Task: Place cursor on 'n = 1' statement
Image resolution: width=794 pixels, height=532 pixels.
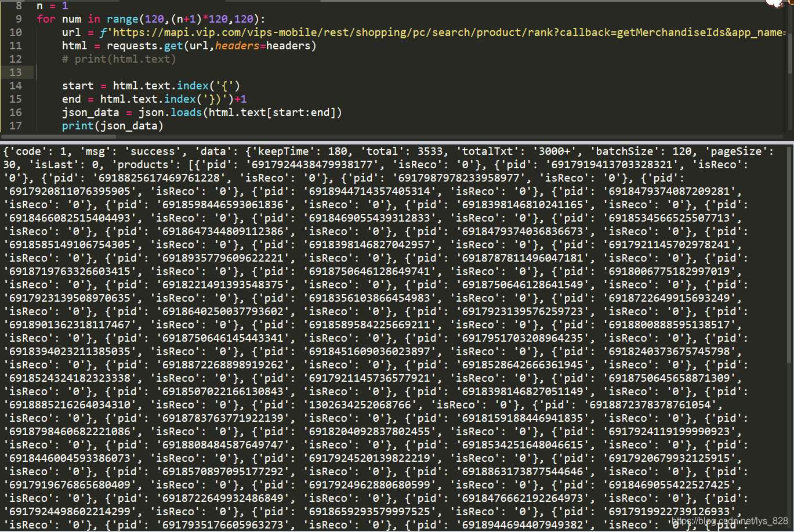Action: pos(52,6)
